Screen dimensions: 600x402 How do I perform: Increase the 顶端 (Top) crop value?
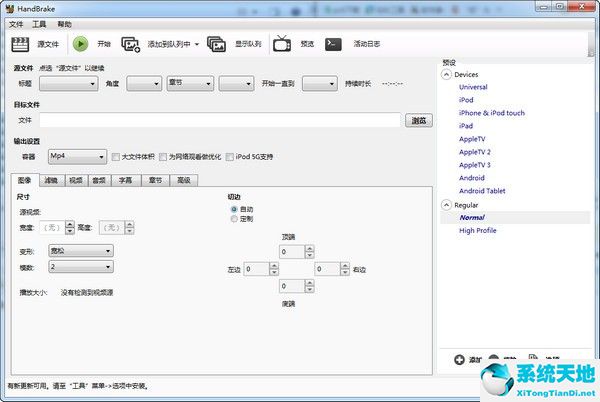(x=310, y=249)
